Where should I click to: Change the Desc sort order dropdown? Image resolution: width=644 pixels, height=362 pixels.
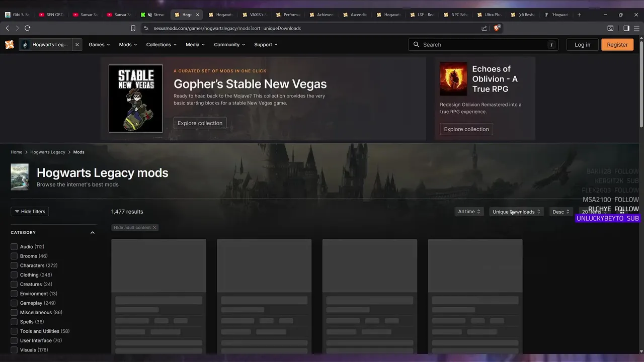(561, 212)
